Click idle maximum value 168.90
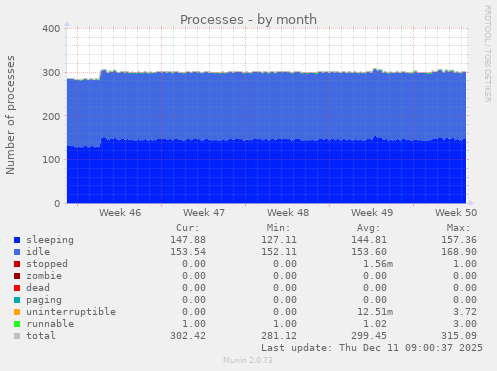 tap(459, 252)
